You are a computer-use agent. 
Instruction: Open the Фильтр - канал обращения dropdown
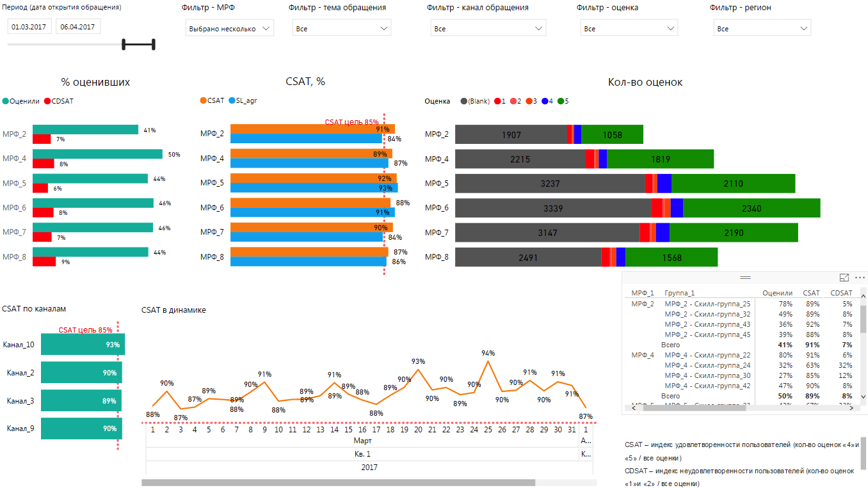click(488, 28)
